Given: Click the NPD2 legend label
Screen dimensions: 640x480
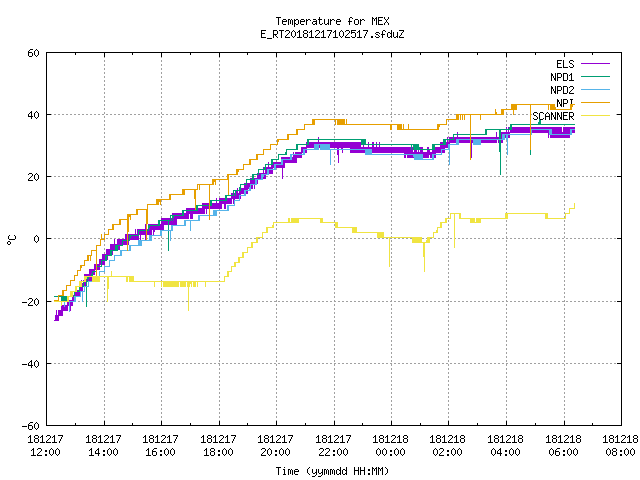Looking at the screenshot, I should [x=562, y=90].
